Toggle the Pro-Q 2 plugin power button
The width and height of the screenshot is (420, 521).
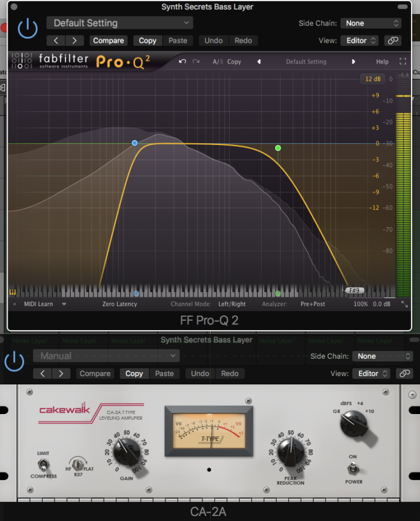[27, 29]
